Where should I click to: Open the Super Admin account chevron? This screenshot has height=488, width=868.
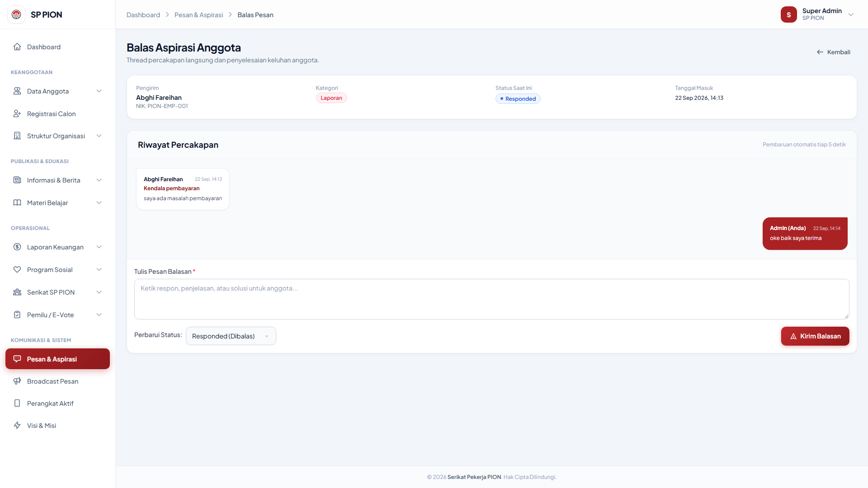[x=851, y=14]
